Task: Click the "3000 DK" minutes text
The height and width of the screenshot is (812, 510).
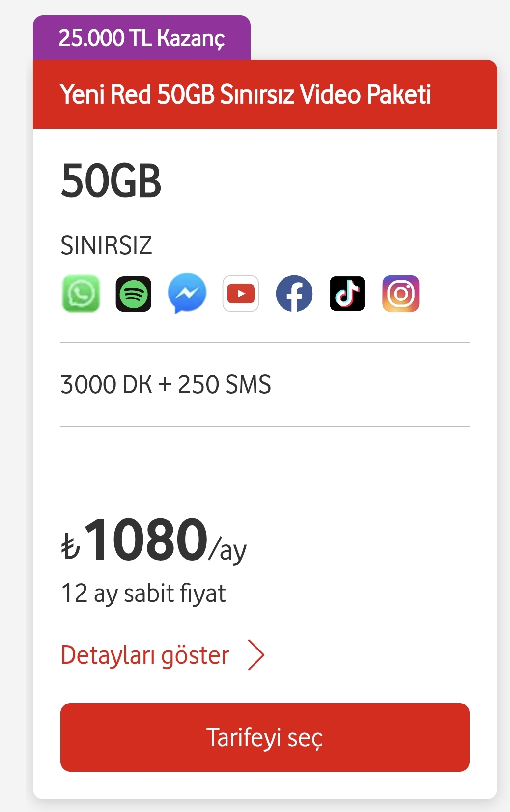Action: [x=106, y=384]
